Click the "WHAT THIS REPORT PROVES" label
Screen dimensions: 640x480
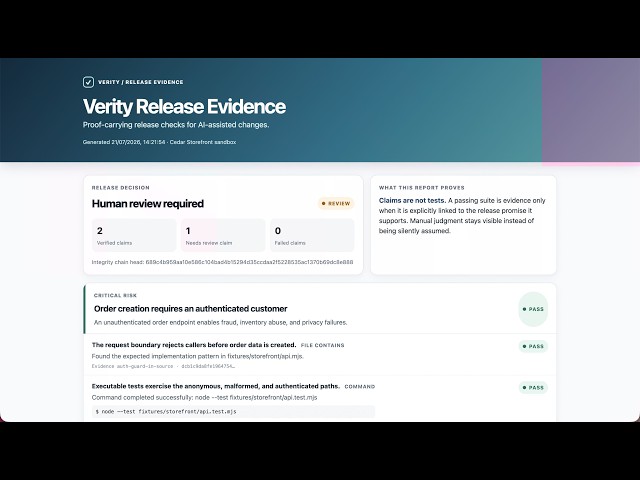(422, 188)
